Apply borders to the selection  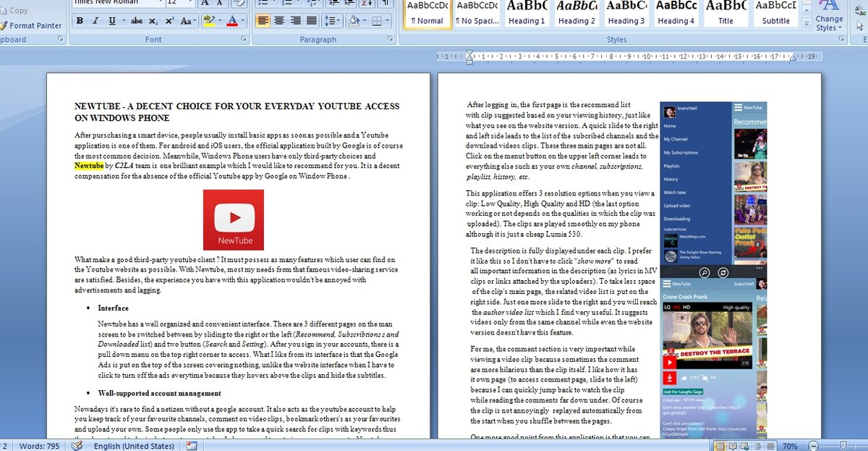point(376,21)
